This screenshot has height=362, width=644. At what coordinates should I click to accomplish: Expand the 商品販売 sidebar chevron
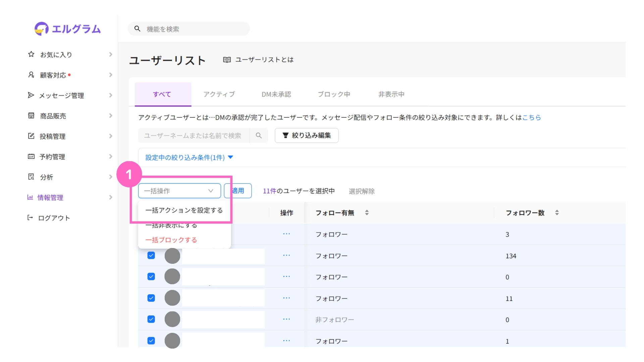tap(111, 116)
